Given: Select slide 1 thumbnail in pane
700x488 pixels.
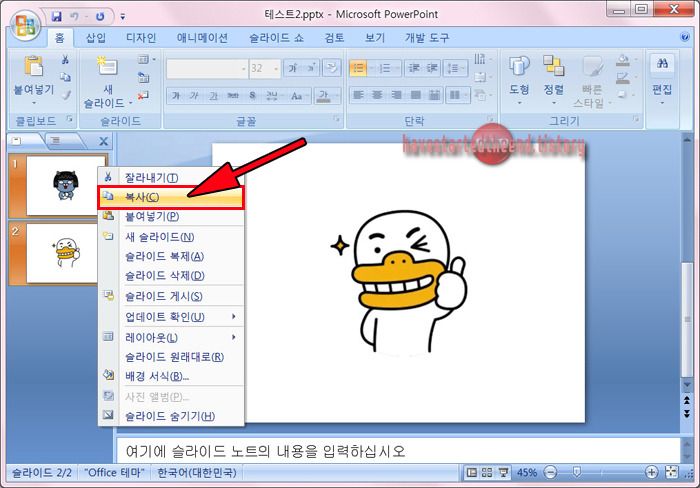Looking at the screenshot, I should 66,185.
